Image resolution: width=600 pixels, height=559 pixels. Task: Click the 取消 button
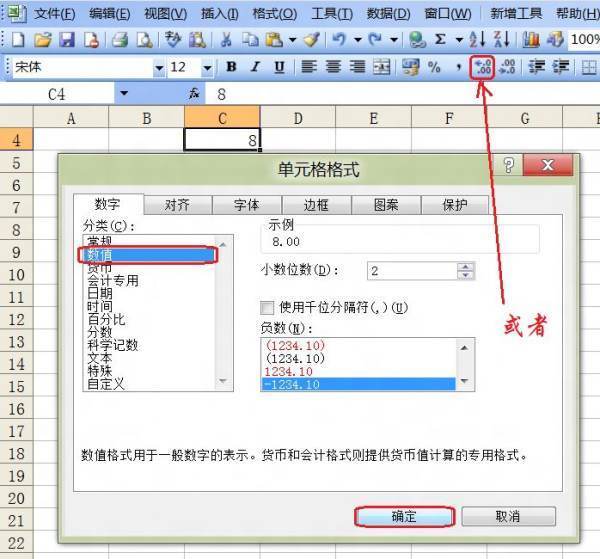click(x=509, y=517)
